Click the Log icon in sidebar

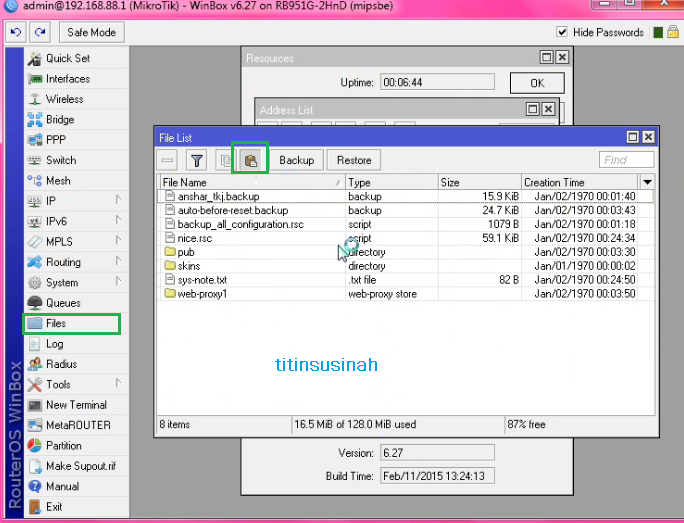[x=34, y=344]
